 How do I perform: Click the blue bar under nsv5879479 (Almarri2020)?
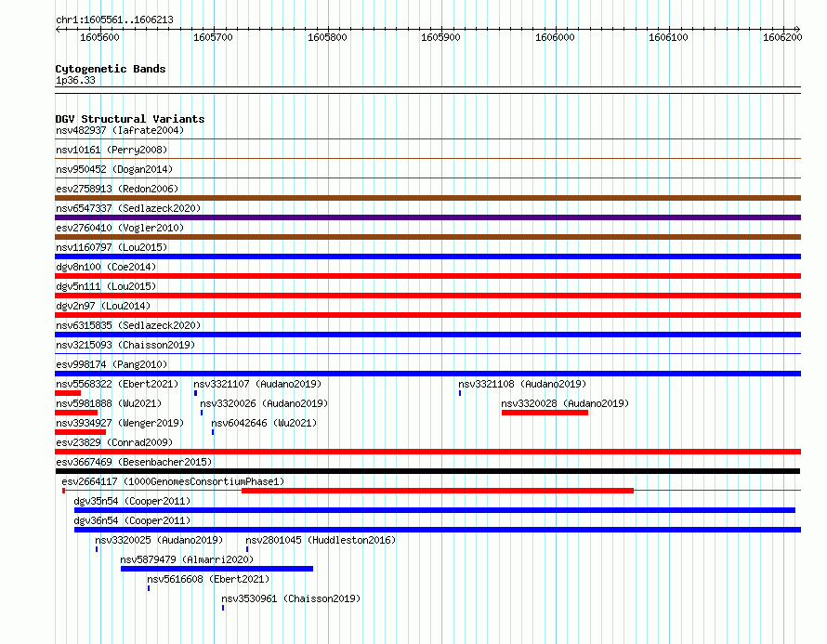(217, 569)
